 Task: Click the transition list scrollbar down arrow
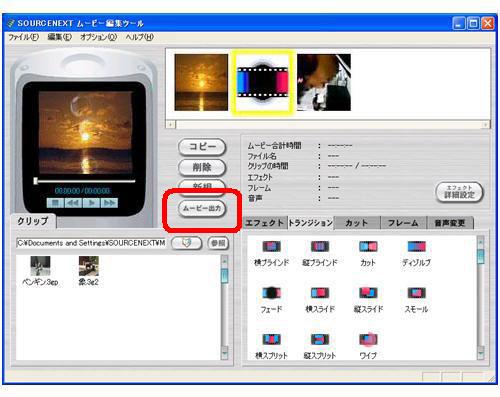(480, 352)
